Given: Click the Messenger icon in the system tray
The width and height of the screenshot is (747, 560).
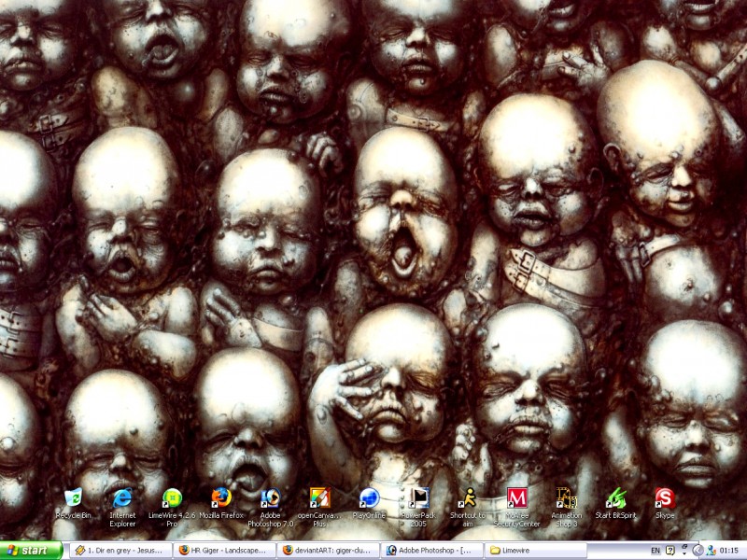Looking at the screenshot, I should point(711,551).
